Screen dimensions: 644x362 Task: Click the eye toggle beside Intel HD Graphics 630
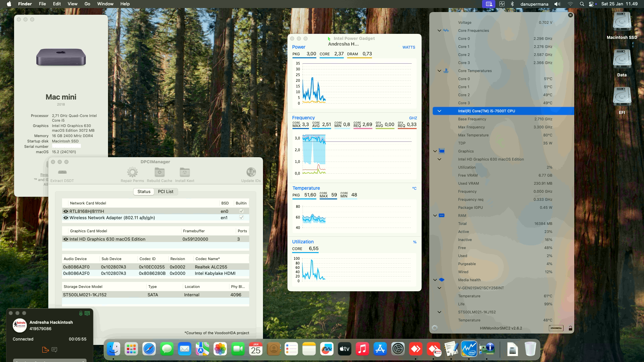66,239
